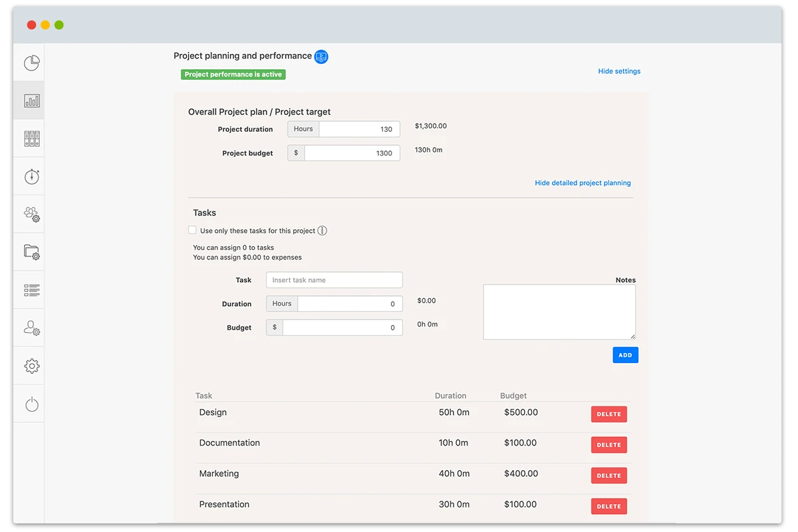
Task: Click the task name input field
Action: point(334,279)
